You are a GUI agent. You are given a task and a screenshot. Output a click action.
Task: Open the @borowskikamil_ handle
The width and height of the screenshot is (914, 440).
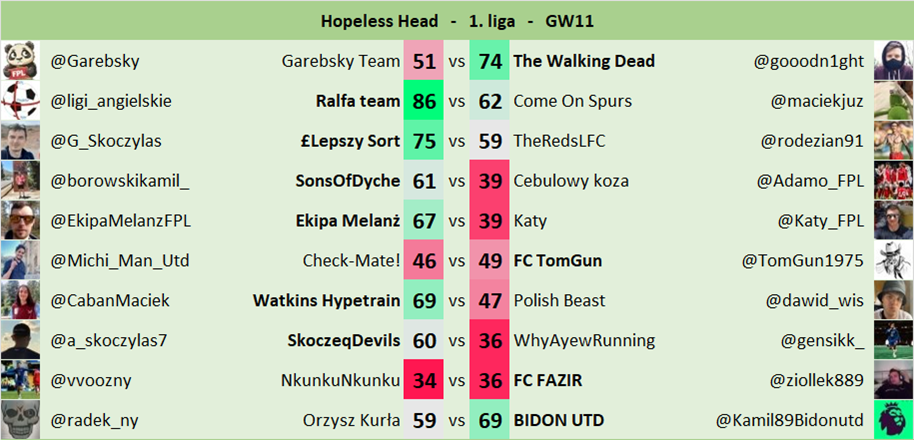[120, 181]
